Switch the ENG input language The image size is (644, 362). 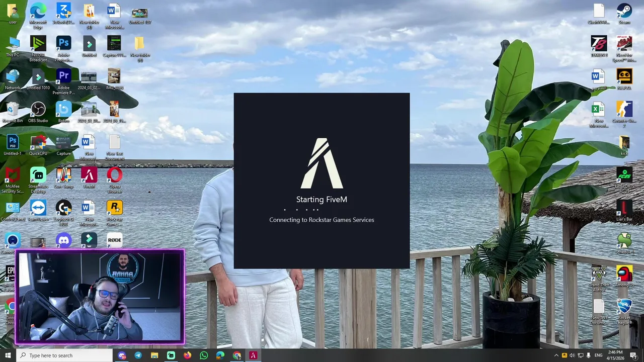(599, 355)
